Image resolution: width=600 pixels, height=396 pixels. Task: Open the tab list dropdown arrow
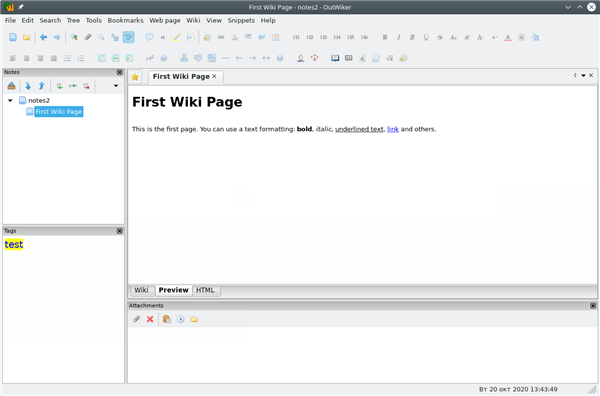coord(583,75)
